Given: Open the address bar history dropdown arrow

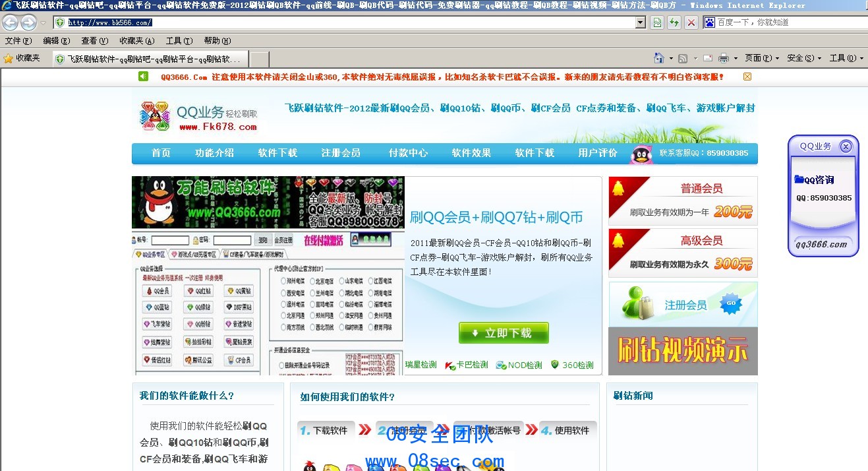Looking at the screenshot, I should pyautogui.click(x=640, y=22).
